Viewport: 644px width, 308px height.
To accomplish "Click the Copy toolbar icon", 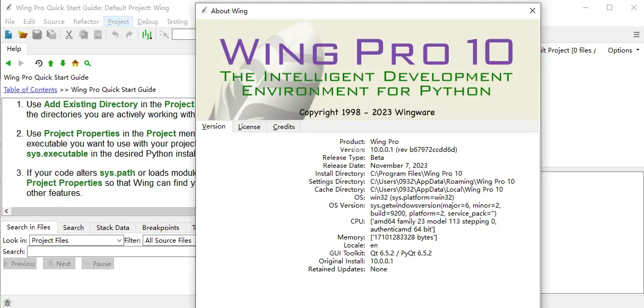I will [83, 35].
